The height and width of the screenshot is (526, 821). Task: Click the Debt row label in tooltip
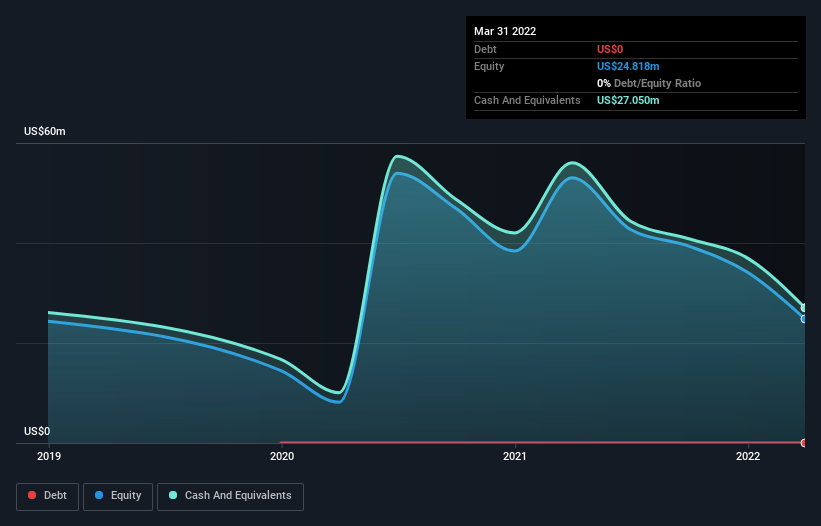coord(485,49)
